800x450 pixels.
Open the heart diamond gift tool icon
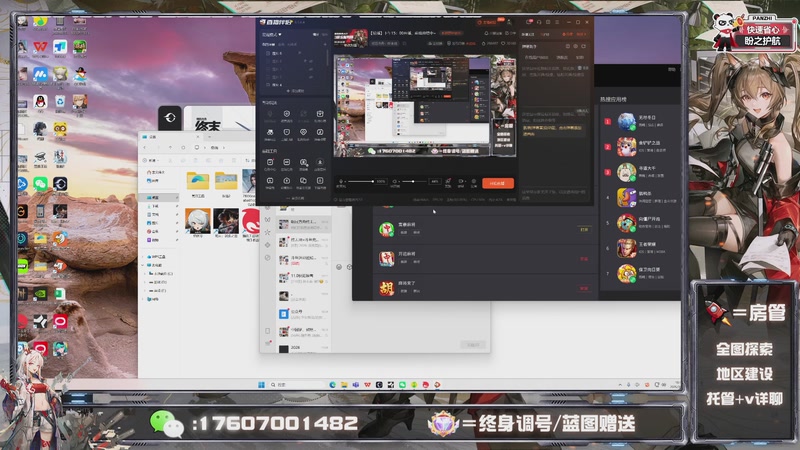tap(304, 132)
